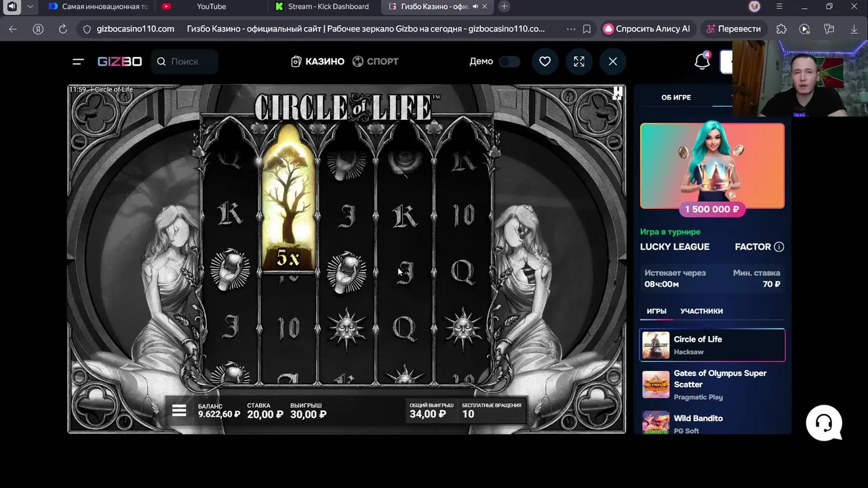
Task: Toggle the Демо mode switch
Action: tap(509, 61)
